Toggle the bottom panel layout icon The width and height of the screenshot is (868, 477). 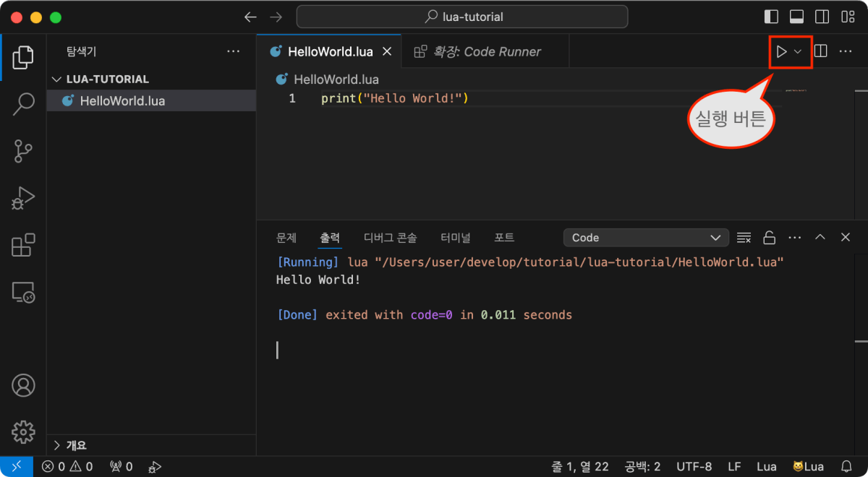[x=796, y=17]
